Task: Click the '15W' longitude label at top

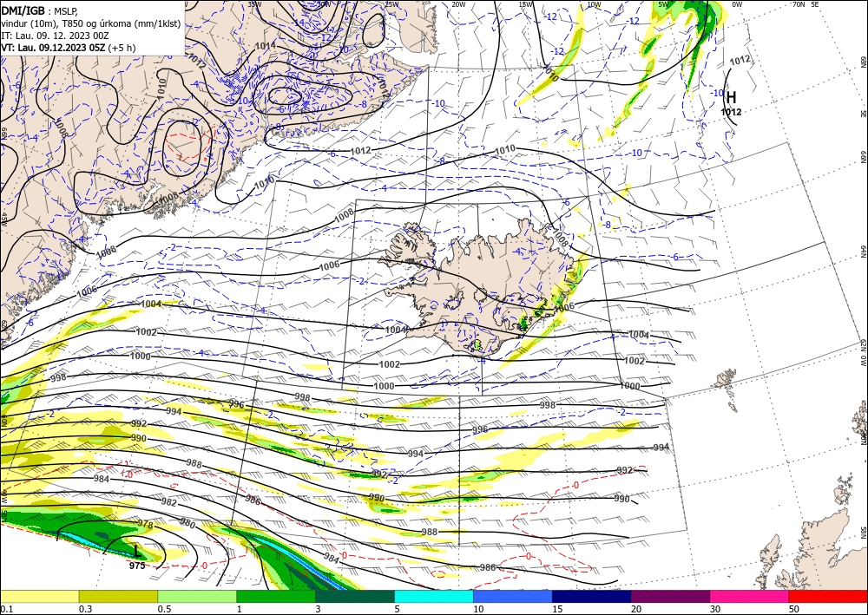Action: coord(526,4)
